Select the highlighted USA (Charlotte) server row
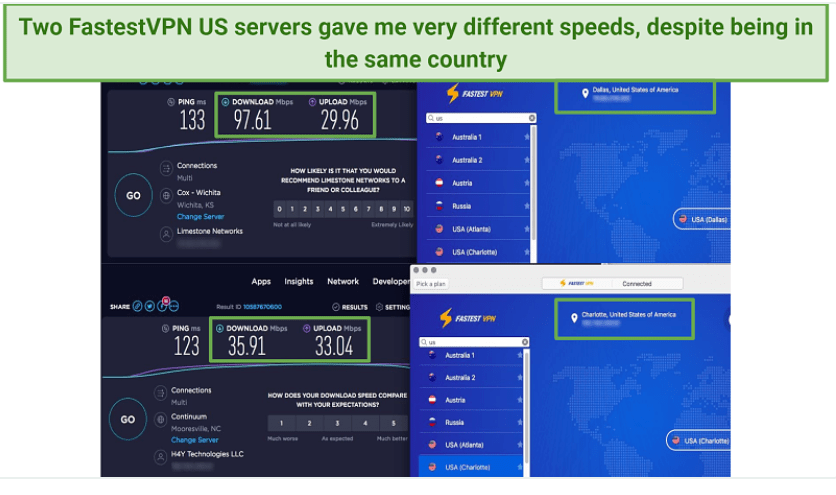The height and width of the screenshot is (495, 836). point(470,467)
